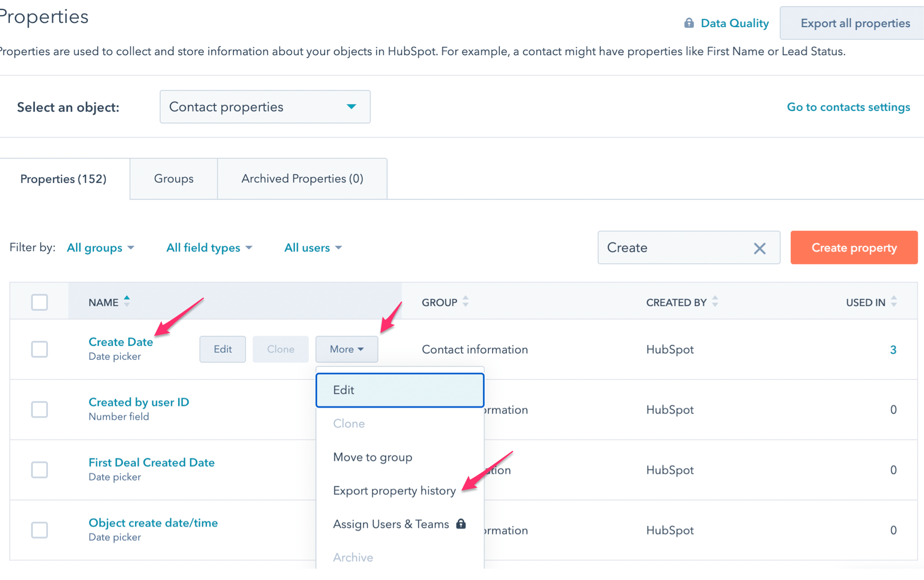Check the Create Date row checkbox

click(40, 349)
